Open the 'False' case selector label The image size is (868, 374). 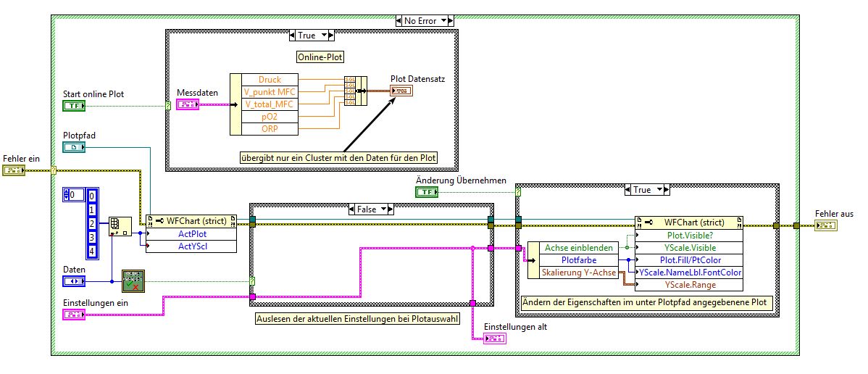(371, 209)
